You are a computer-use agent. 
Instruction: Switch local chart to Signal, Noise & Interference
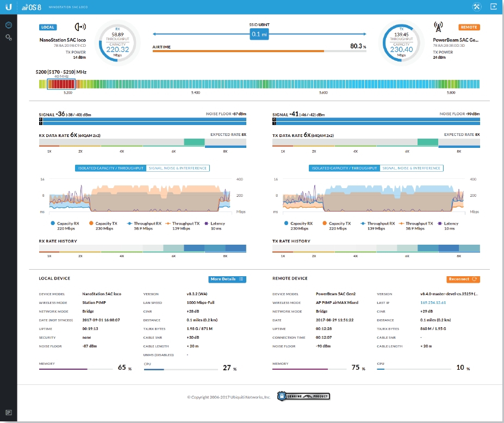click(178, 168)
